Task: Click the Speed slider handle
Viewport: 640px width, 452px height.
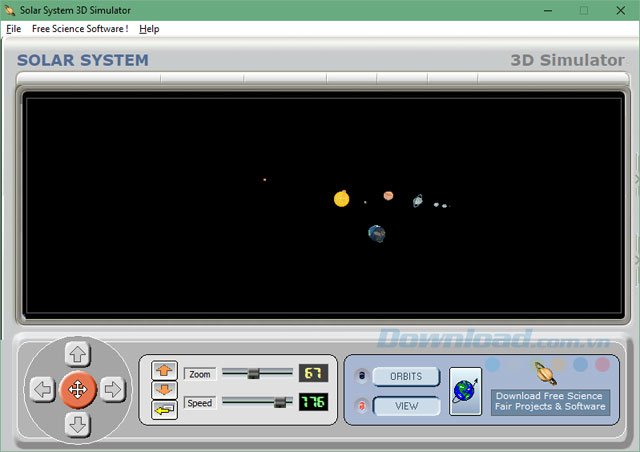Action: pyautogui.click(x=280, y=402)
